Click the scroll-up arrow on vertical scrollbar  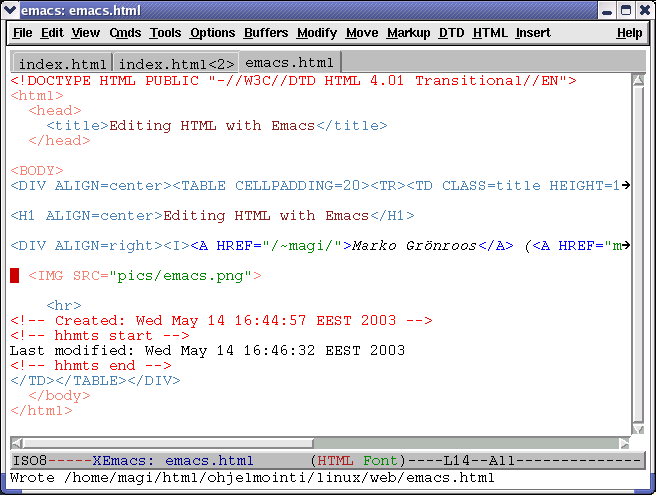pos(637,80)
